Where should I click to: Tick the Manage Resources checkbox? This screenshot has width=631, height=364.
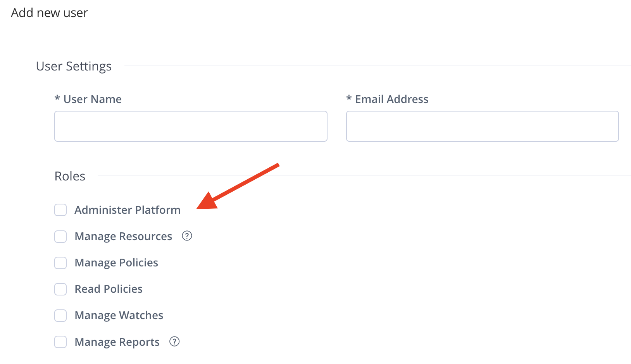60,236
